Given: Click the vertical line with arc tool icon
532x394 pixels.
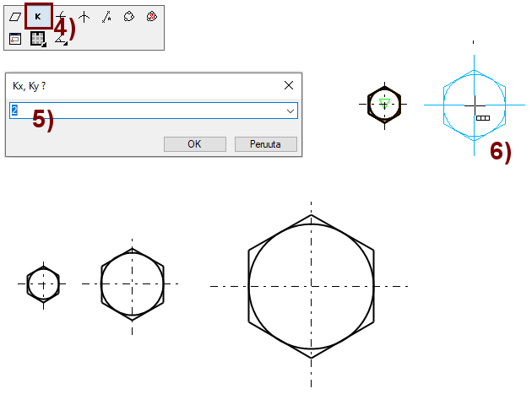Looking at the screenshot, I should tap(84, 17).
